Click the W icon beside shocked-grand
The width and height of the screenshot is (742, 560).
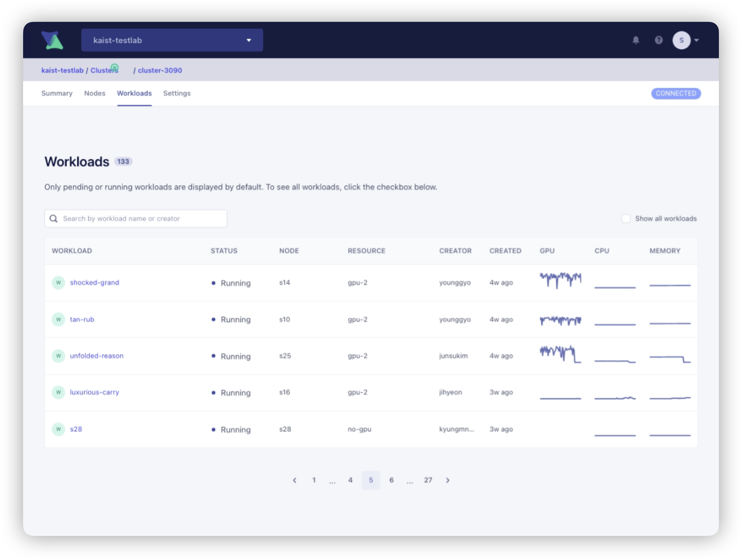pyautogui.click(x=58, y=283)
